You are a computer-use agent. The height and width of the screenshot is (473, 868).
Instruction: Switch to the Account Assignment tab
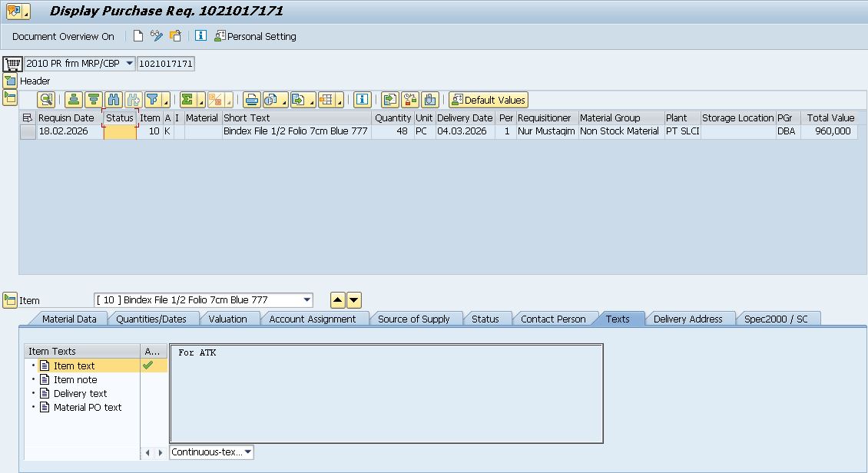click(312, 319)
